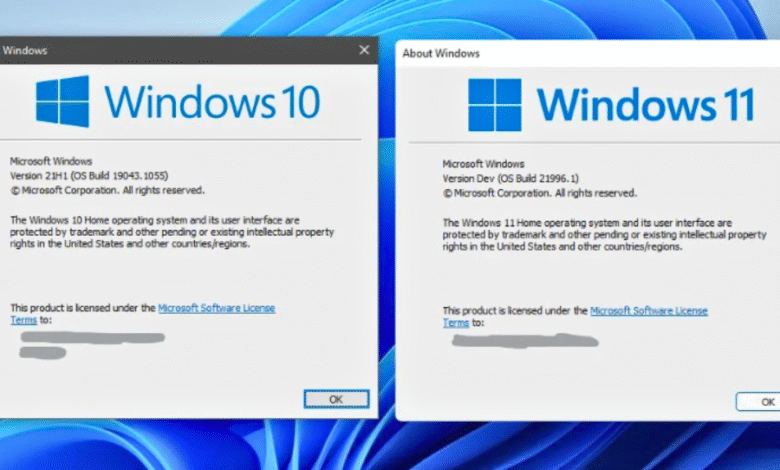Click the Windows 11 blue grid logo
This screenshot has height=470, width=780.
(x=495, y=104)
